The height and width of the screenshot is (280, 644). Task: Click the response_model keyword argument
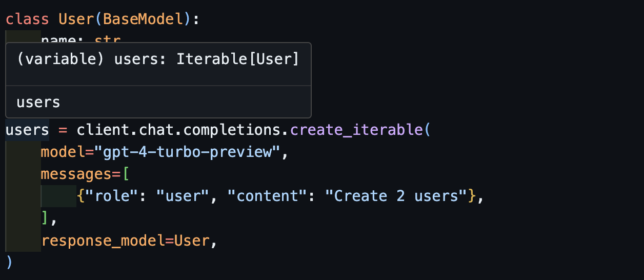[103, 241]
